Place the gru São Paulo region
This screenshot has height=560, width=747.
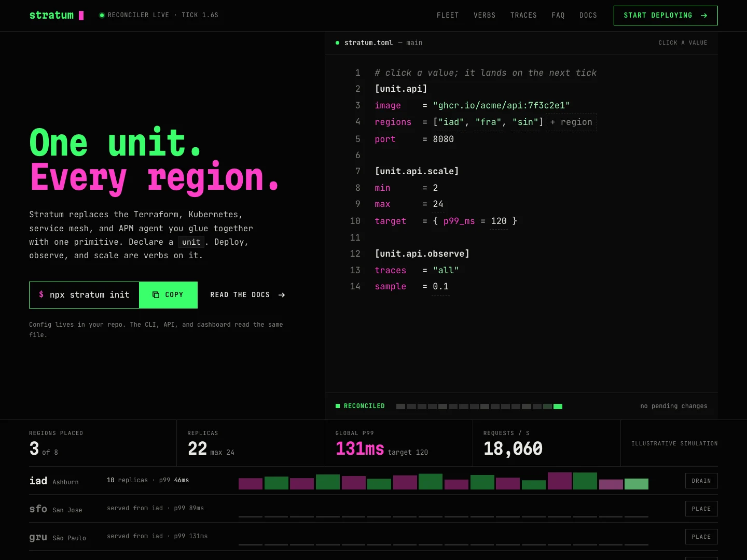click(701, 537)
